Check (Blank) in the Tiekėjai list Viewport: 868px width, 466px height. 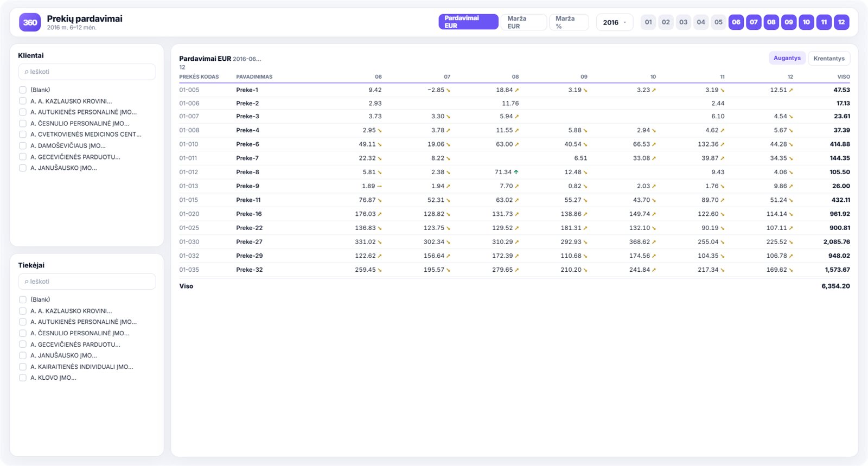tap(23, 299)
